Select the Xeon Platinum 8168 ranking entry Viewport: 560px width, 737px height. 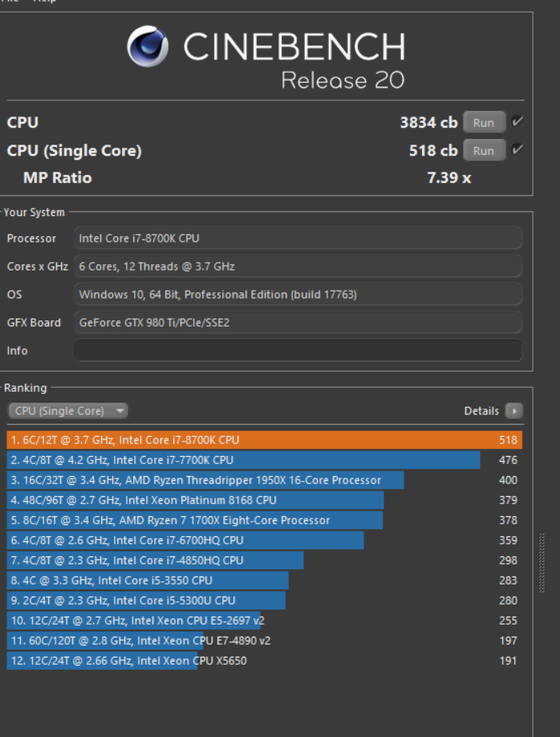[196, 500]
